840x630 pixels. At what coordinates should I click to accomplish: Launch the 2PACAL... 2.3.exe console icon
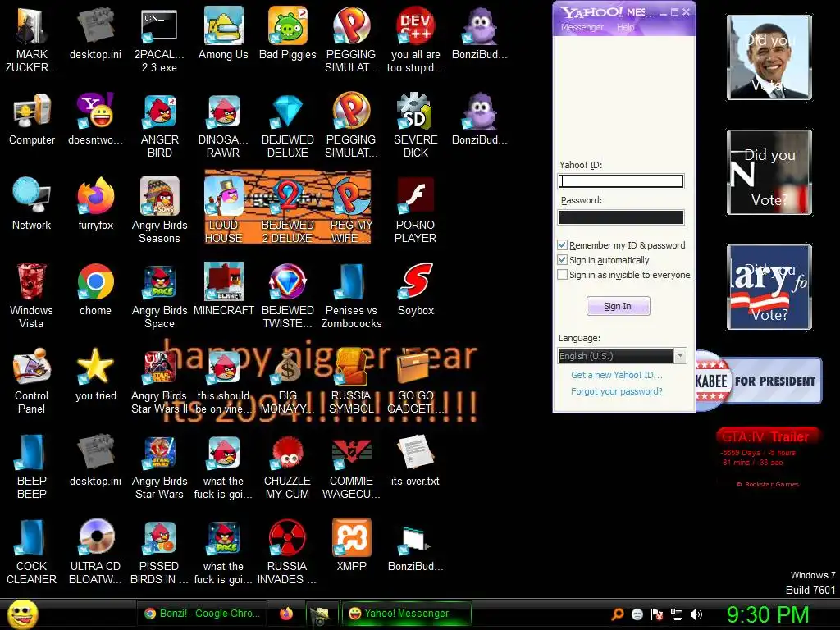point(160,40)
